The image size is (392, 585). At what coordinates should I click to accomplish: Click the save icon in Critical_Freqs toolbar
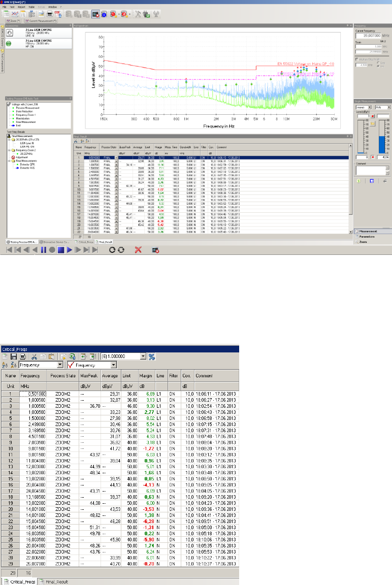click(14, 356)
